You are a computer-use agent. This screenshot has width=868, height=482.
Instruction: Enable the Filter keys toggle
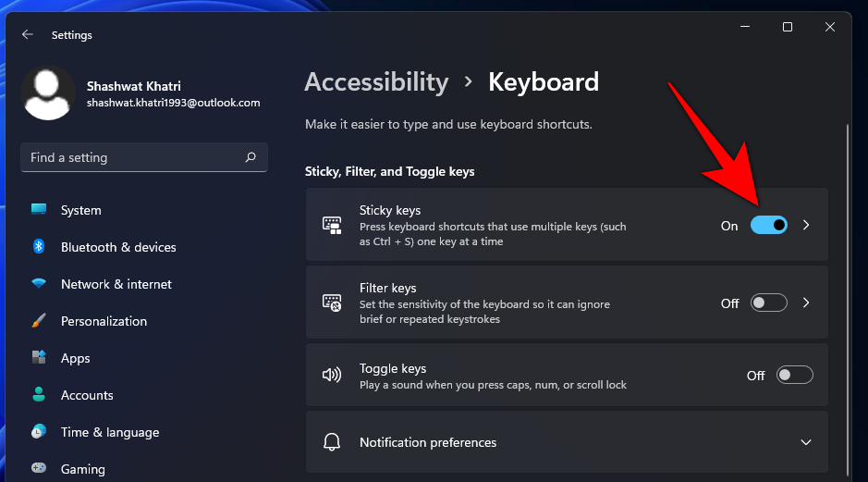pyautogui.click(x=768, y=303)
